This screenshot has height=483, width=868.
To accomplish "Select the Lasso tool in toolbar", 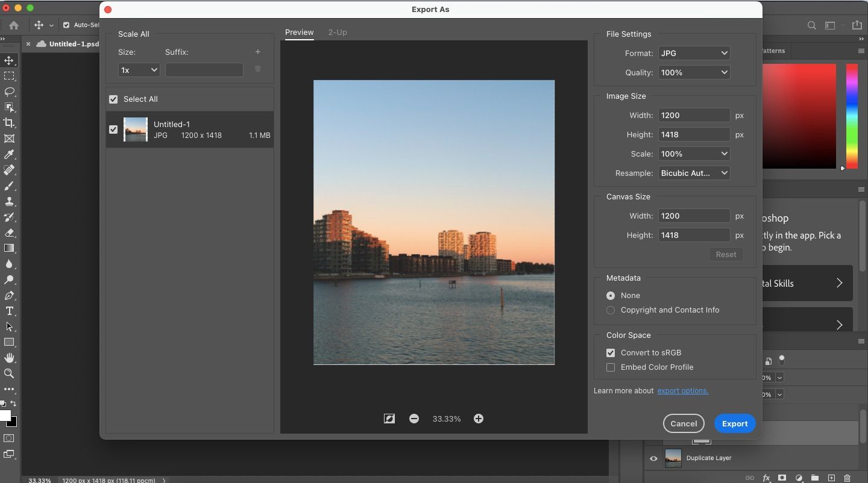I will tap(9, 92).
